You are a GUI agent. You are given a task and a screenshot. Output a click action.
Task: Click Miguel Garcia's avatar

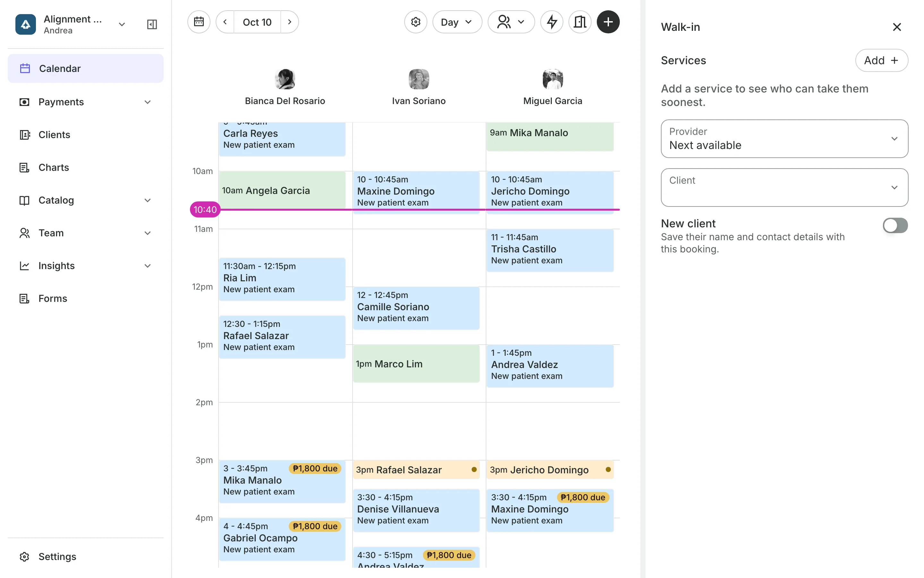click(x=552, y=79)
